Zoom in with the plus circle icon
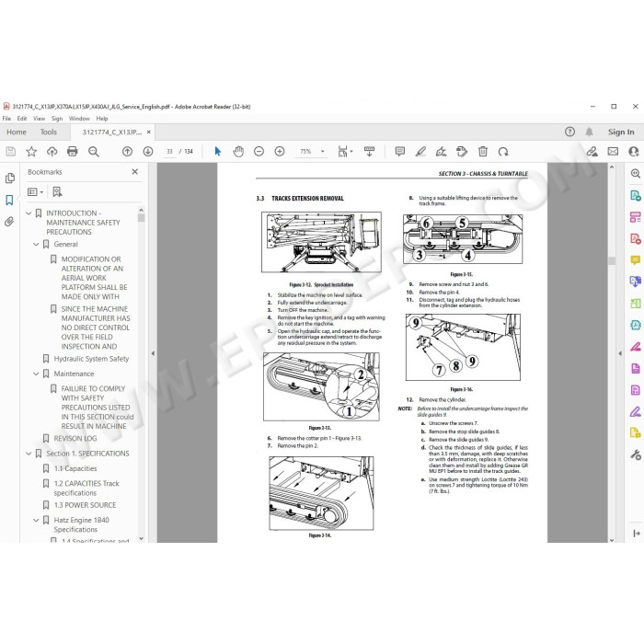The image size is (644, 644). [x=280, y=152]
